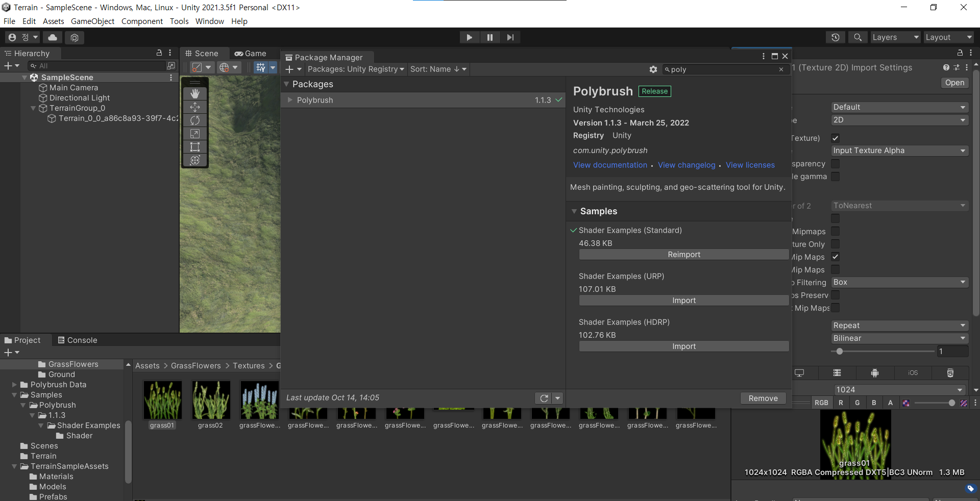
Task: Toggle the checked Texture checkbox in Inspector
Action: point(836,138)
